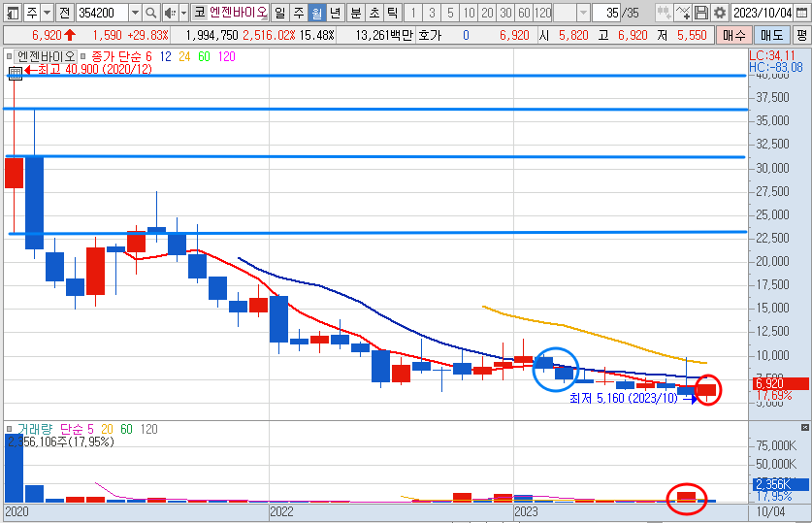
Task: Click the 평 button
Action: [801, 35]
